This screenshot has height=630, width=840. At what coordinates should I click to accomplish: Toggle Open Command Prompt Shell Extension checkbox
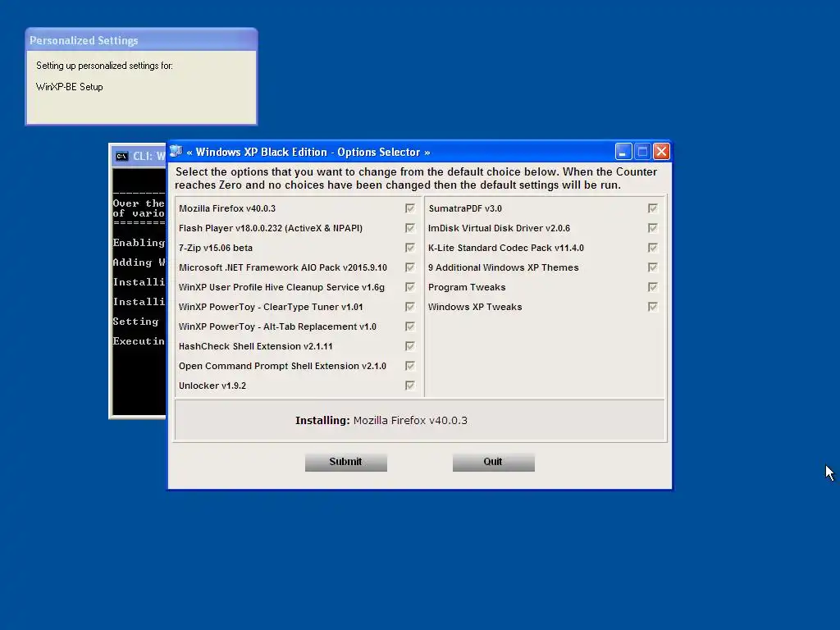tap(410, 366)
